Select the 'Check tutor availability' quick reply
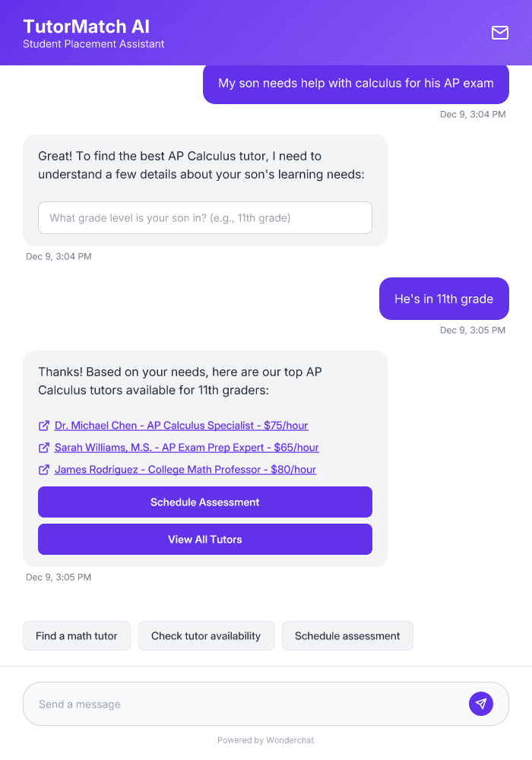 tap(206, 635)
